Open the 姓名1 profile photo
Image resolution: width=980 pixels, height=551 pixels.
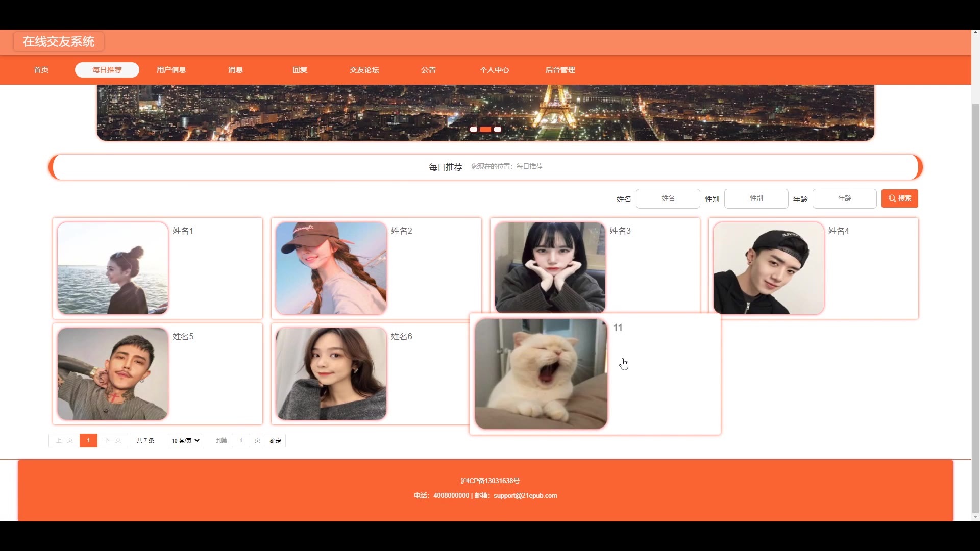[x=113, y=268]
